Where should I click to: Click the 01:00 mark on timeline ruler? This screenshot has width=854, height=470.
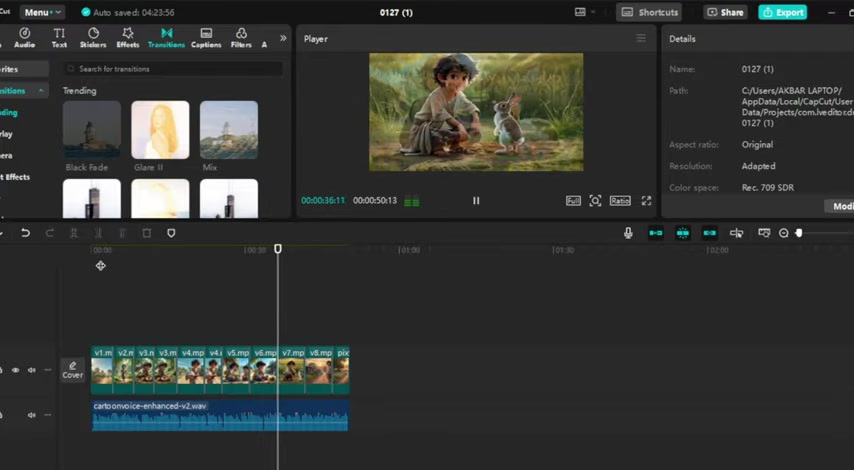[410, 250]
